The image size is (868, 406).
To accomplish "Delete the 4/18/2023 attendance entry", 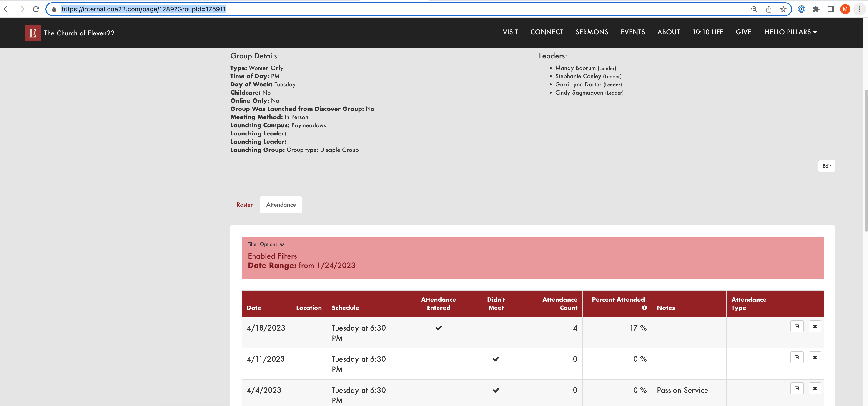I will coord(815,326).
